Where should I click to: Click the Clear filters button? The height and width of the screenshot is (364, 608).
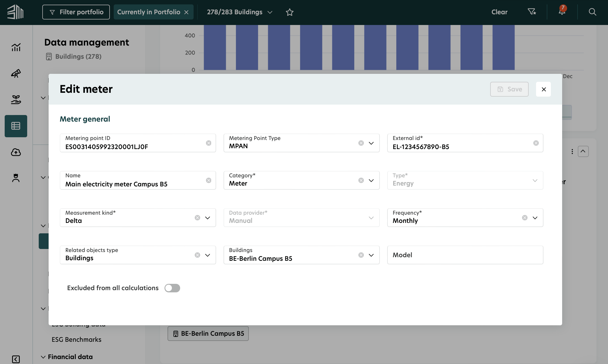tap(499, 12)
